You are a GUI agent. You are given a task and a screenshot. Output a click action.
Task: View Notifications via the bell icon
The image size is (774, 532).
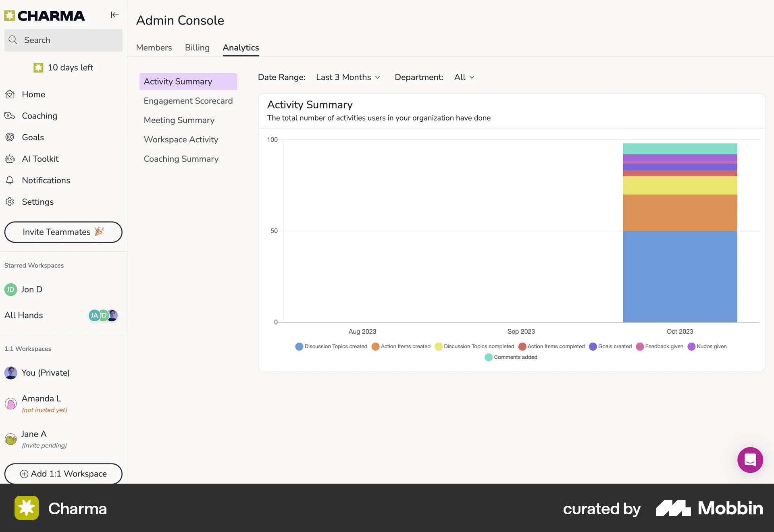10,180
